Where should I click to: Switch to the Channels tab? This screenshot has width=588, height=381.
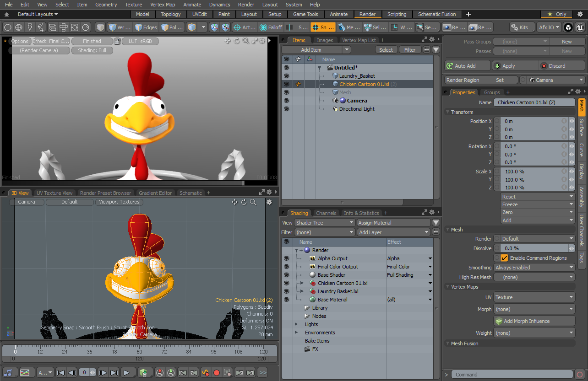coord(326,213)
